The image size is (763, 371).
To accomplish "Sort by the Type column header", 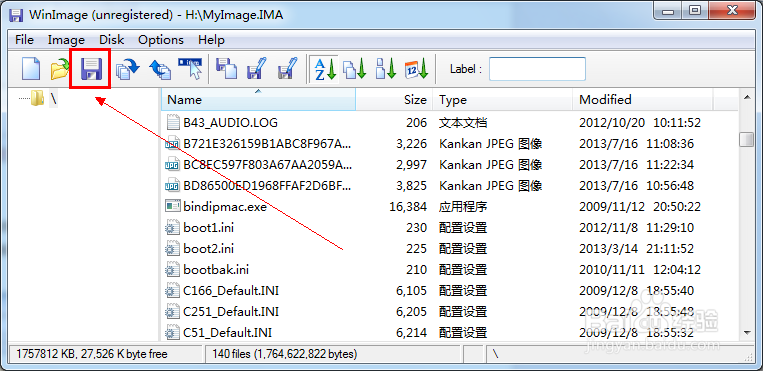I will tap(503, 100).
